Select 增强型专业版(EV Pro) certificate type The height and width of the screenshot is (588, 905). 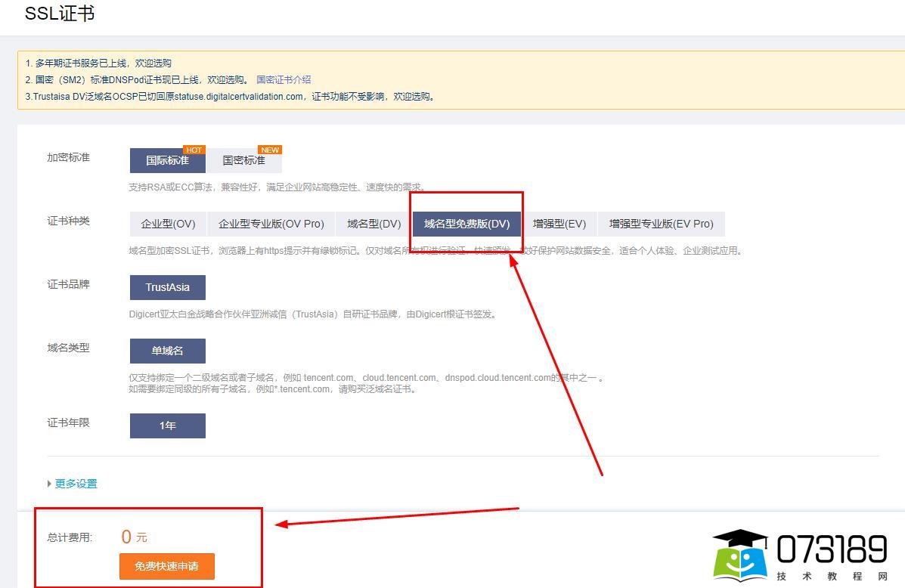coord(661,224)
